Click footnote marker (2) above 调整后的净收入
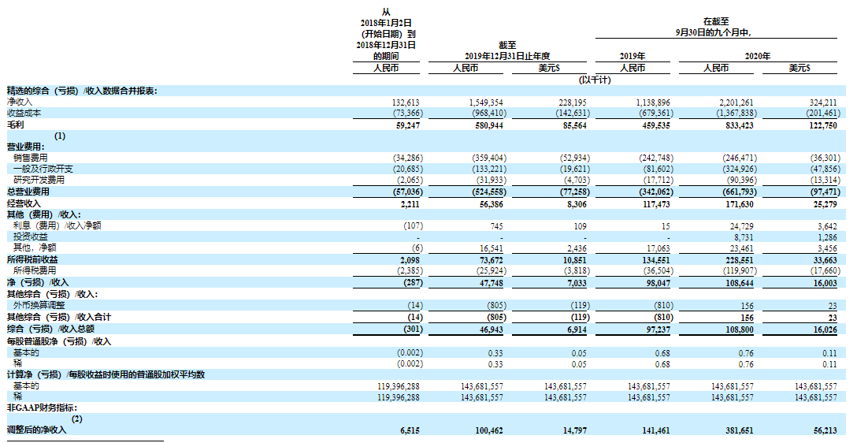868x443 pixels. (77, 419)
